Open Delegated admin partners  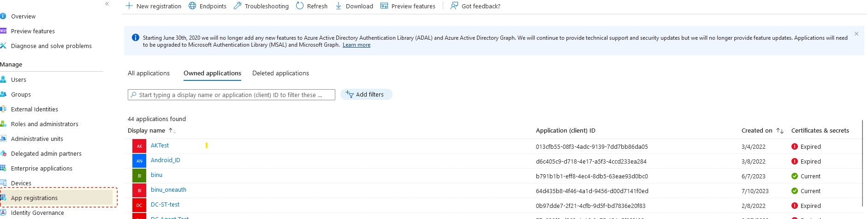coord(46,153)
